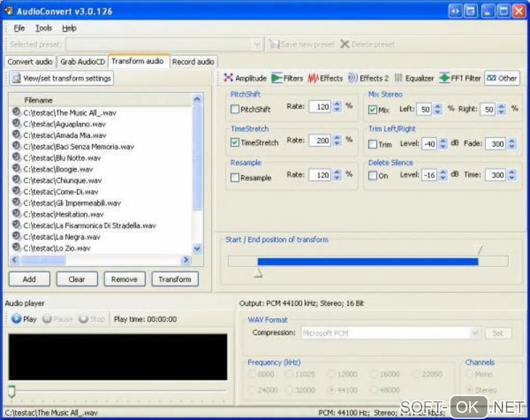Open the Tools menu
The image size is (530, 420).
tap(44, 28)
